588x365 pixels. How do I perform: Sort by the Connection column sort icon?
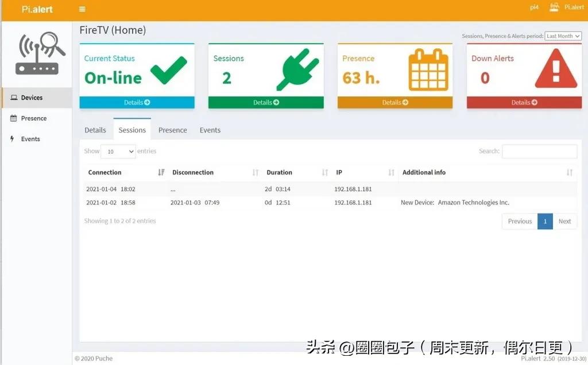click(161, 172)
